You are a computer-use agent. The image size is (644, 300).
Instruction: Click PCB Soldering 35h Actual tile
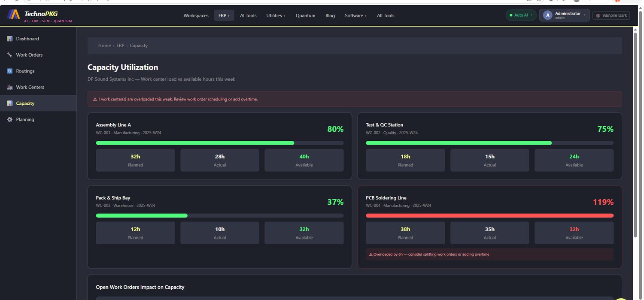coord(490,233)
